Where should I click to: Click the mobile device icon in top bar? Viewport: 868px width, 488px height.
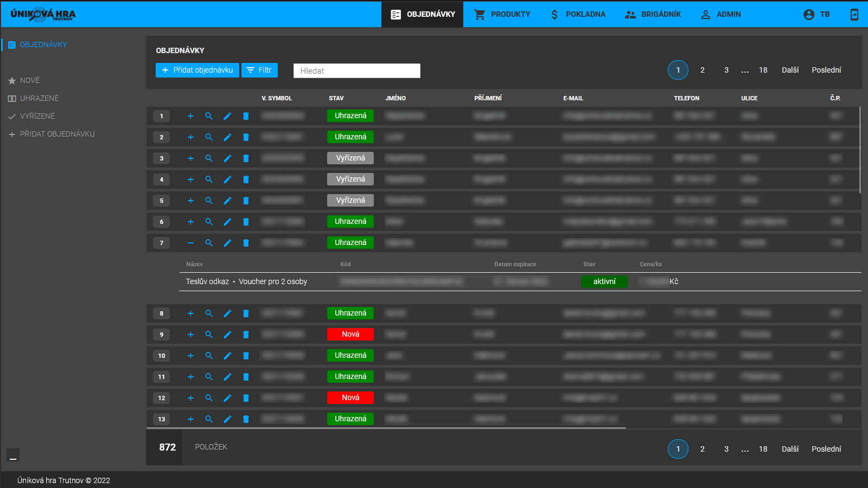point(854,15)
